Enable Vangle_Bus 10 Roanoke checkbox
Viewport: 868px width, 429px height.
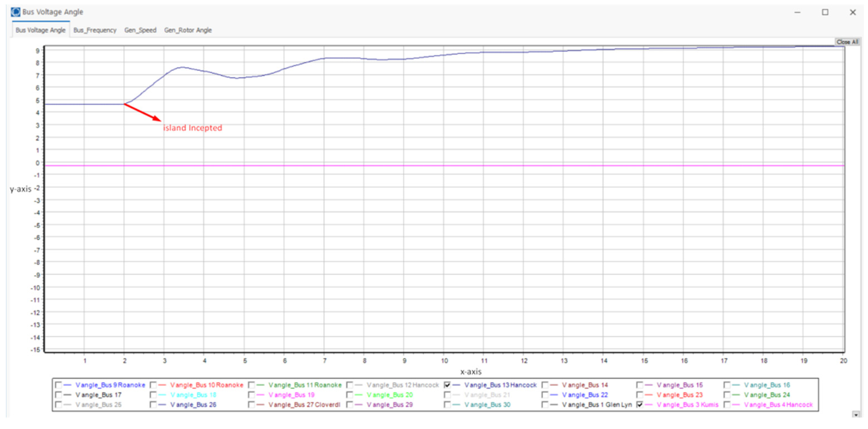point(153,385)
